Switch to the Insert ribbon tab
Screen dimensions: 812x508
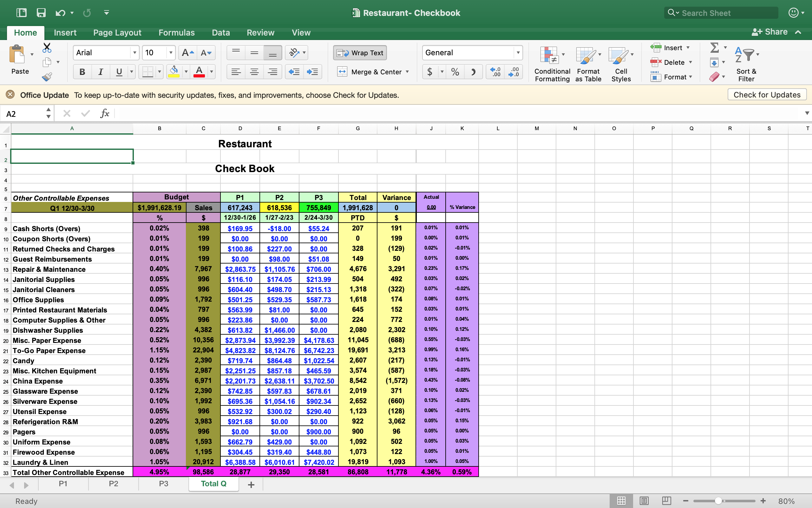pos(65,33)
